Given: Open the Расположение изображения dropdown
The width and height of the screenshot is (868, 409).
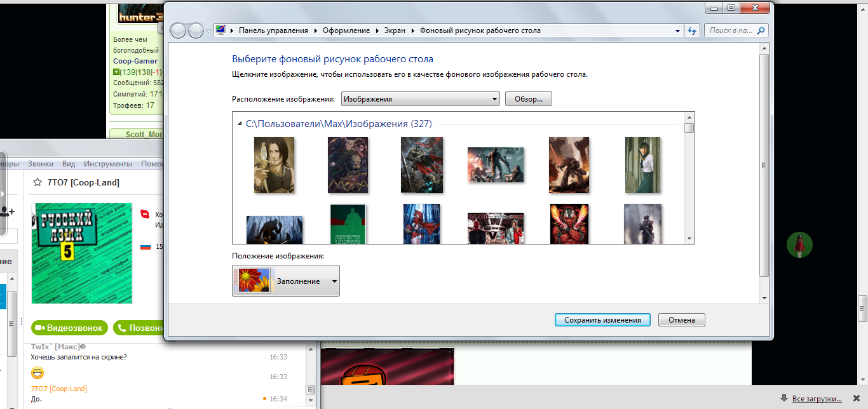Looking at the screenshot, I should point(421,99).
